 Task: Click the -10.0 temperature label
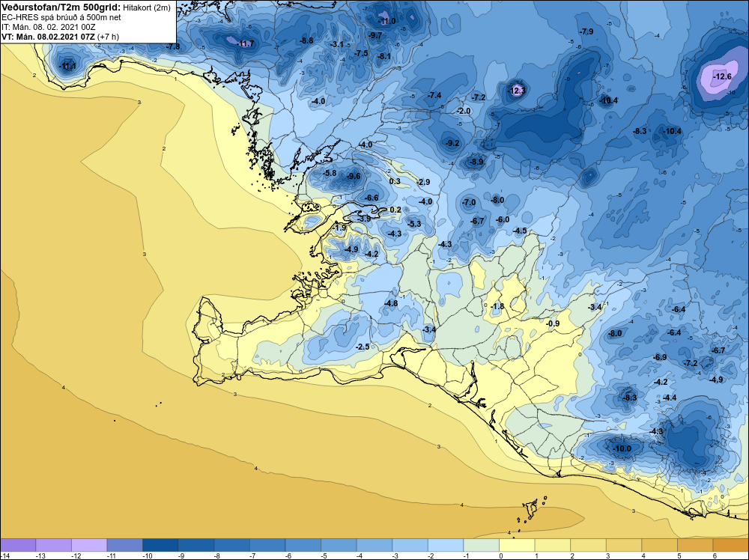click(622, 448)
